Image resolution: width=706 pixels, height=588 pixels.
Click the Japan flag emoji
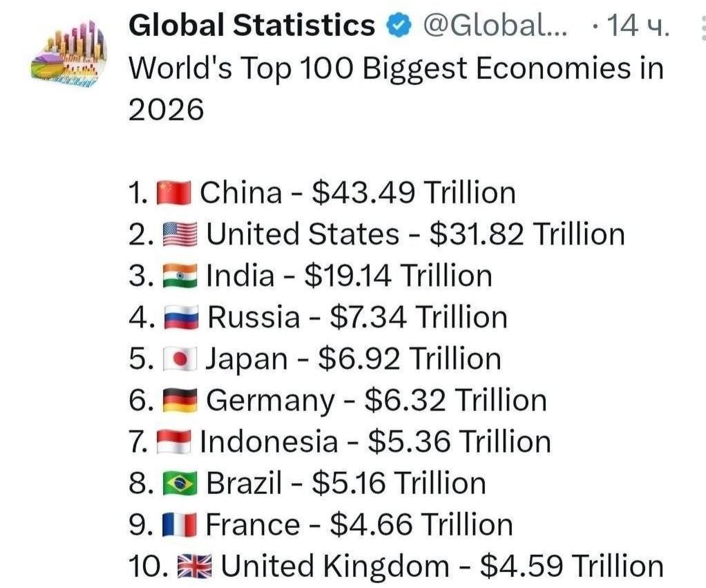click(180, 359)
